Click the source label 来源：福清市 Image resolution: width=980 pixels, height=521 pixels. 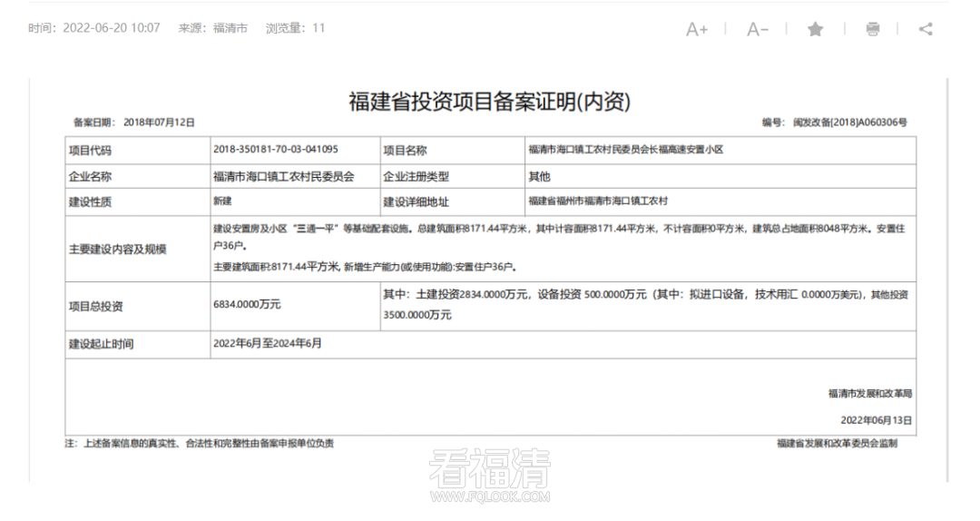click(x=212, y=28)
